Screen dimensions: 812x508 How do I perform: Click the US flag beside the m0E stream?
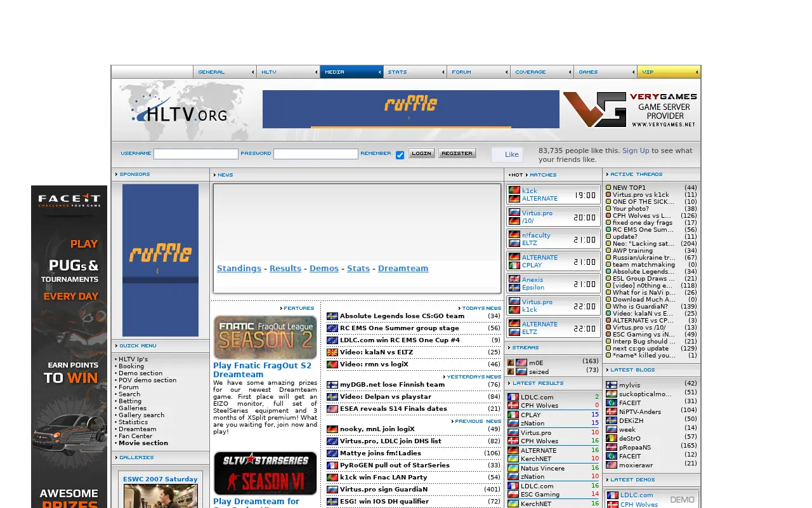coord(521,363)
